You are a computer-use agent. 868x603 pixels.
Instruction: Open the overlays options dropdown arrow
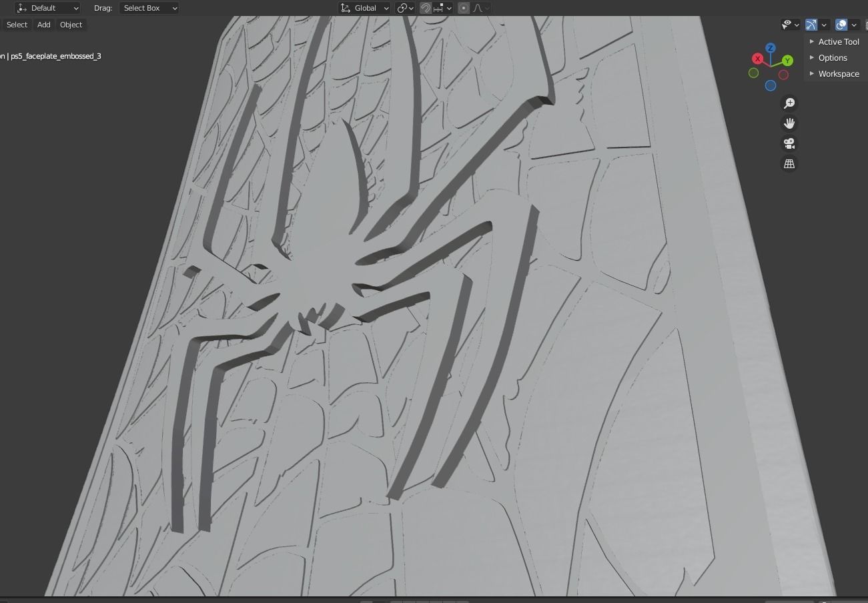tap(854, 25)
